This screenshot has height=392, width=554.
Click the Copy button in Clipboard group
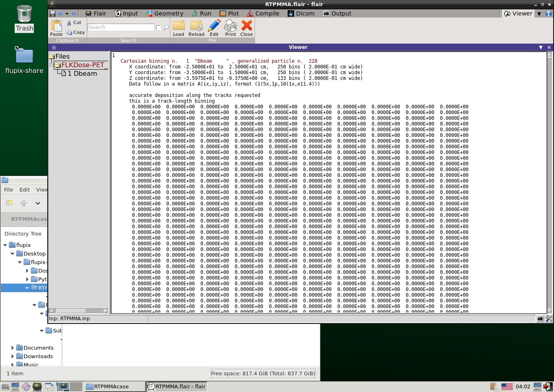[x=76, y=32]
